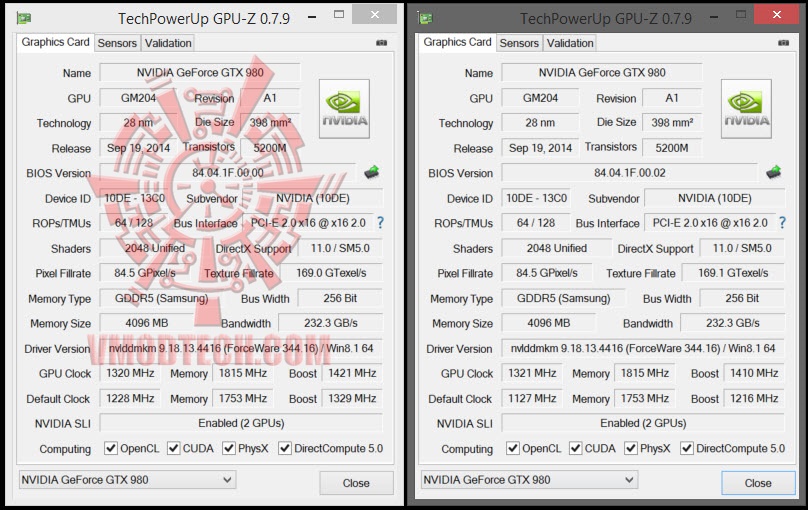Viewport: 808px width, 510px height.
Task: Click NVIDIA SLI Enabled field in right window
Action: (643, 423)
